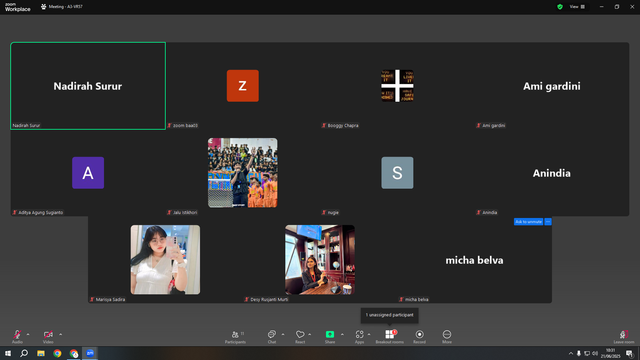Screen dimensions: 640x360
Task: Click the '1 unassigned participant' tooltip
Action: click(389, 315)
